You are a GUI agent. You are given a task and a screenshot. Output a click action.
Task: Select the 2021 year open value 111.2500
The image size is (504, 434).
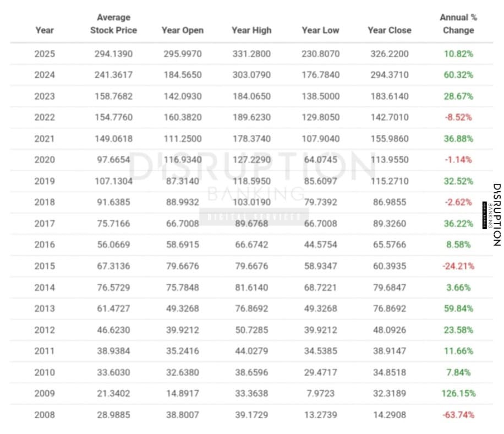(x=182, y=139)
